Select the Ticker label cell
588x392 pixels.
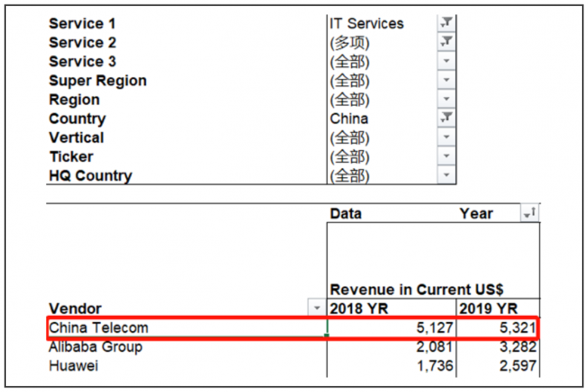72,157
